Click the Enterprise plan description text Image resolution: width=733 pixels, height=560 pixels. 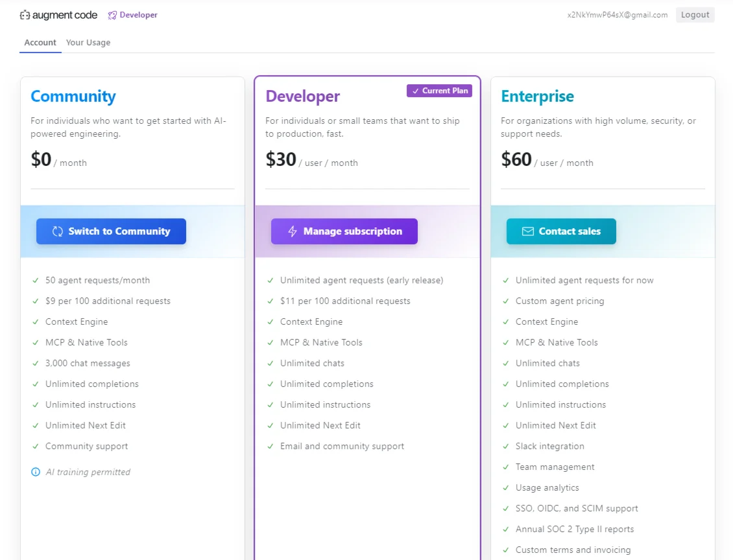(598, 128)
